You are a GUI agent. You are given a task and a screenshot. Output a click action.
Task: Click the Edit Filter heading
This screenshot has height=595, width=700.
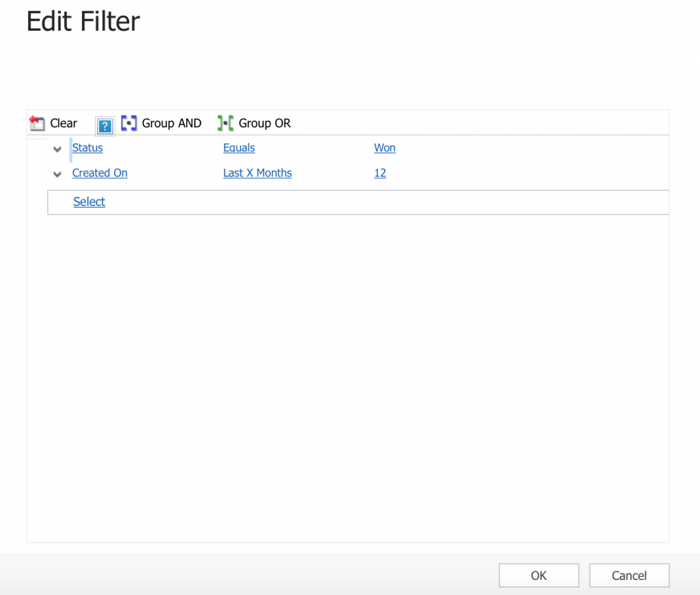coord(83,22)
